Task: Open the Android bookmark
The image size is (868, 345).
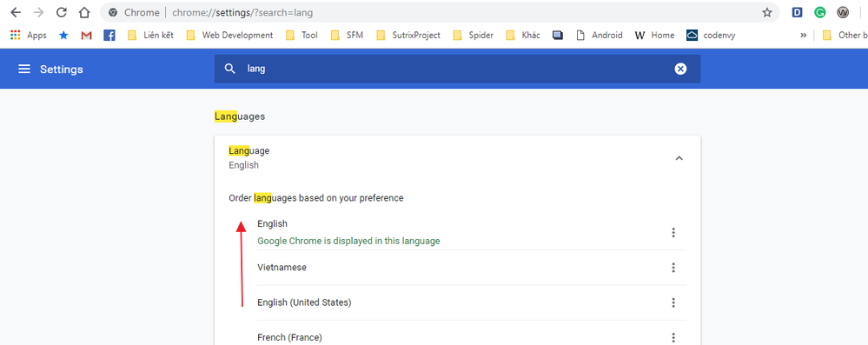Action: tap(599, 35)
